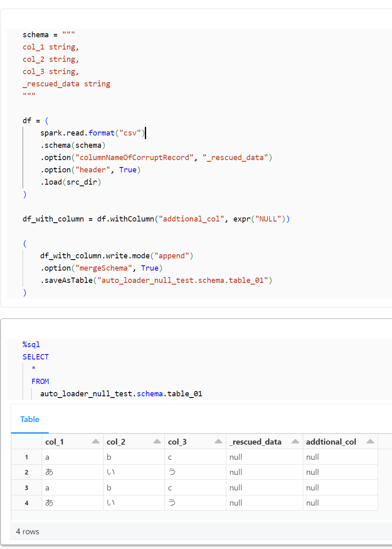
Task: Click cell 'あ' in row 2
Action: [72, 472]
